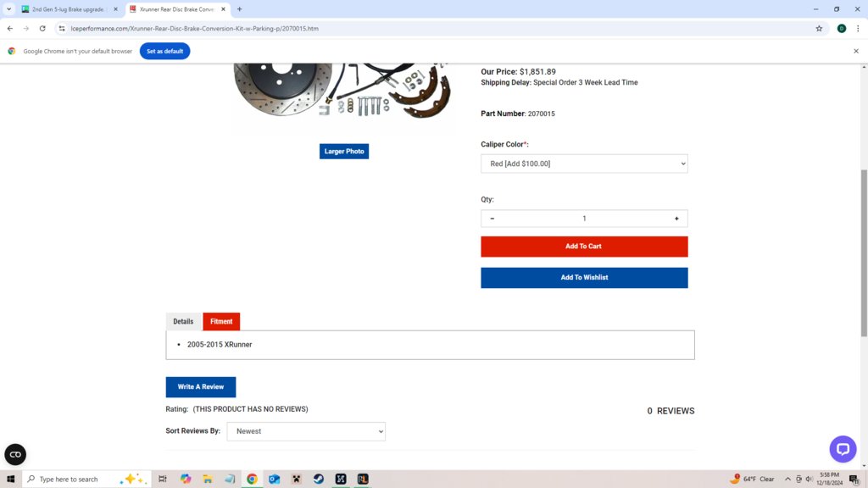Increase quantity with the plus button
868x488 pixels.
[676, 219]
